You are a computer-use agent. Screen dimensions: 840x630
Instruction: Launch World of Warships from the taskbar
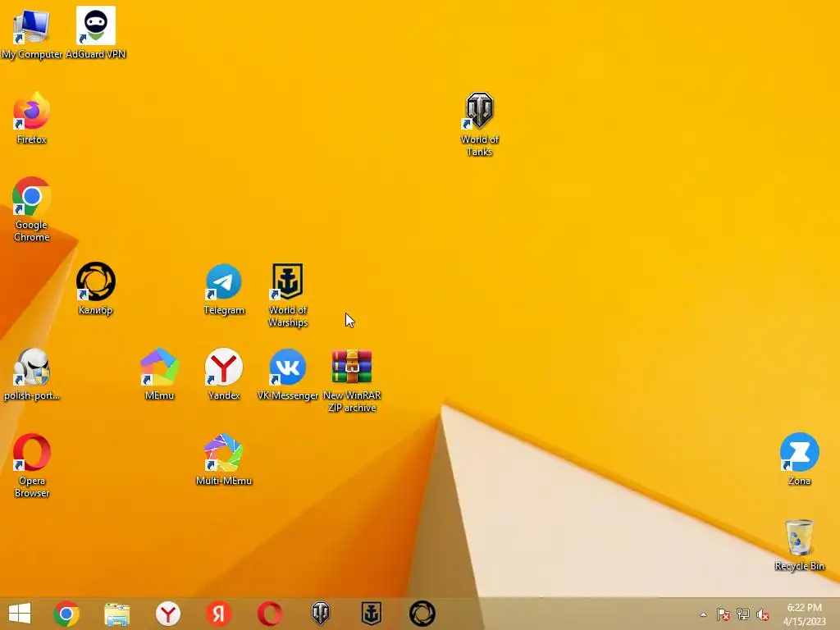click(372, 614)
